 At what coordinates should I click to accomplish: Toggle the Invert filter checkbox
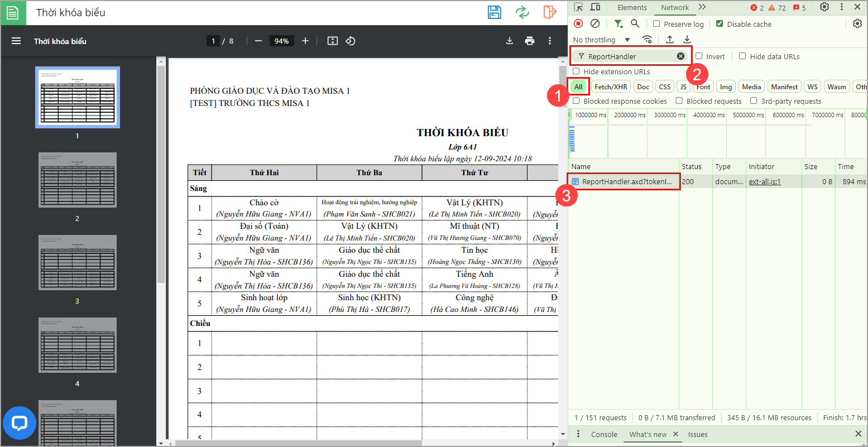coord(699,56)
